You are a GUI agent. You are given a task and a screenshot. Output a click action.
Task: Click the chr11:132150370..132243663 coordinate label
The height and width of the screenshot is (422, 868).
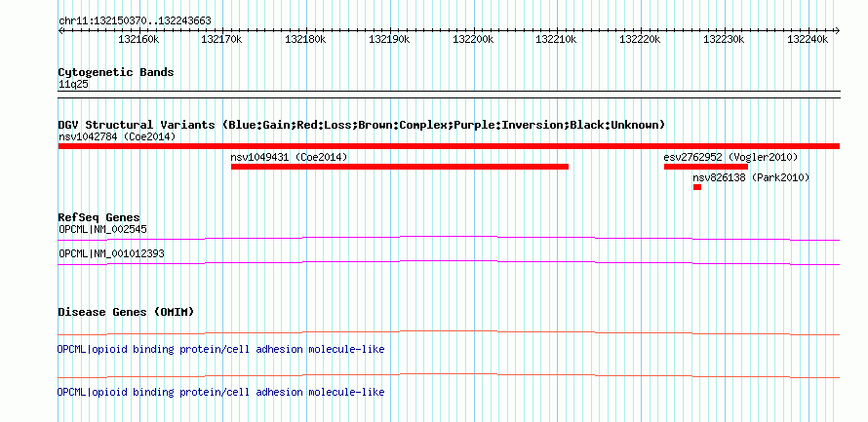click(x=135, y=21)
